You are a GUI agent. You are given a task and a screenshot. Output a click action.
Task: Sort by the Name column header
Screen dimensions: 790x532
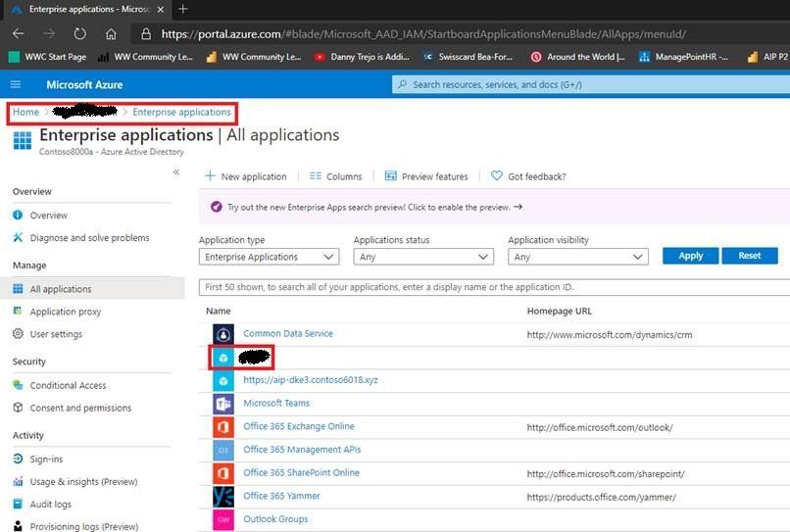[x=219, y=311]
